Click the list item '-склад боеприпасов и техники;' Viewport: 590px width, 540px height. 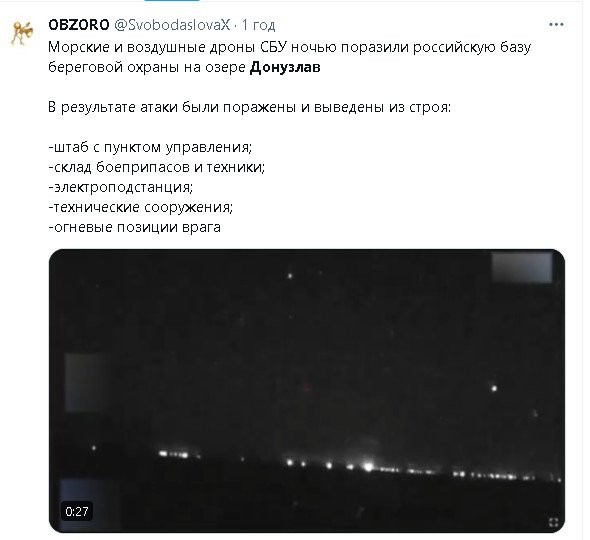pos(157,167)
